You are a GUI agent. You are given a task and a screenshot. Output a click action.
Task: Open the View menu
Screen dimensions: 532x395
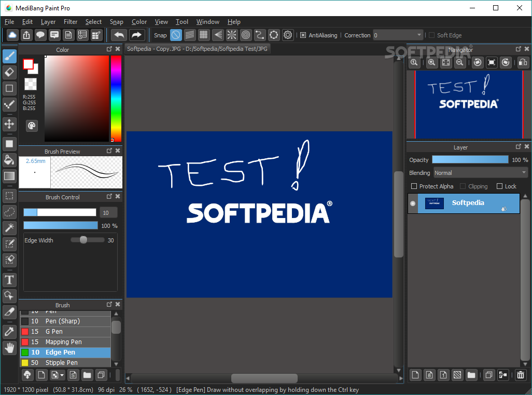click(x=161, y=22)
